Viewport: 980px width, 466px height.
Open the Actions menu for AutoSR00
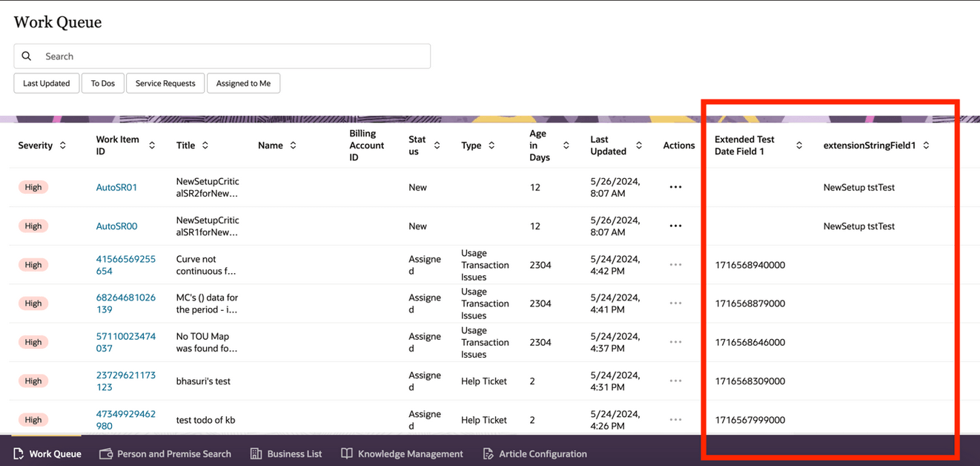click(675, 226)
